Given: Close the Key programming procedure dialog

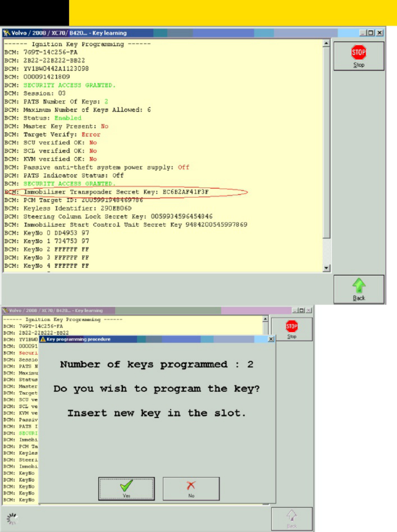Looking at the screenshot, I should pos(271,339).
